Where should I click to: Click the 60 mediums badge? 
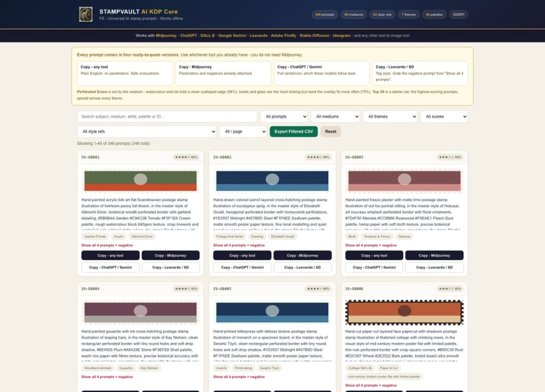tap(354, 15)
